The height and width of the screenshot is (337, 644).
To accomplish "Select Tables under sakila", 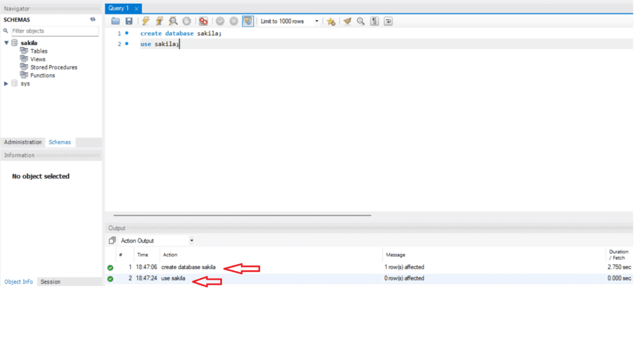I will tap(38, 51).
